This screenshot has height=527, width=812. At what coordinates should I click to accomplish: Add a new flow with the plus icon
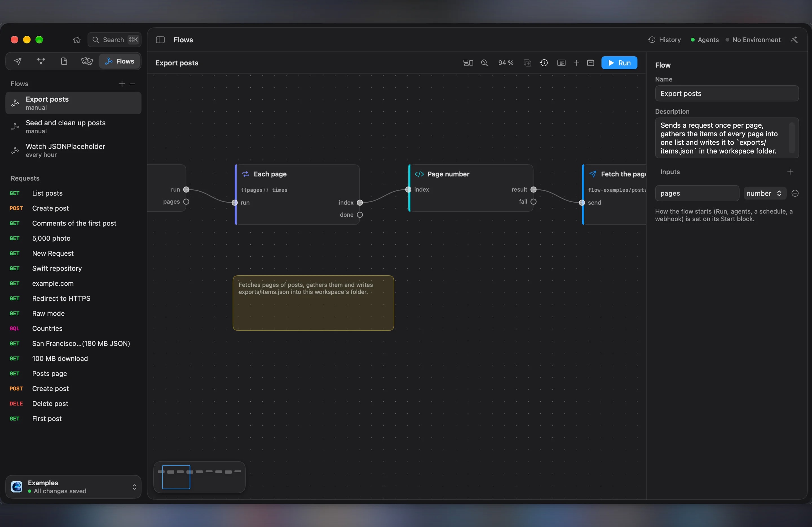coord(122,84)
